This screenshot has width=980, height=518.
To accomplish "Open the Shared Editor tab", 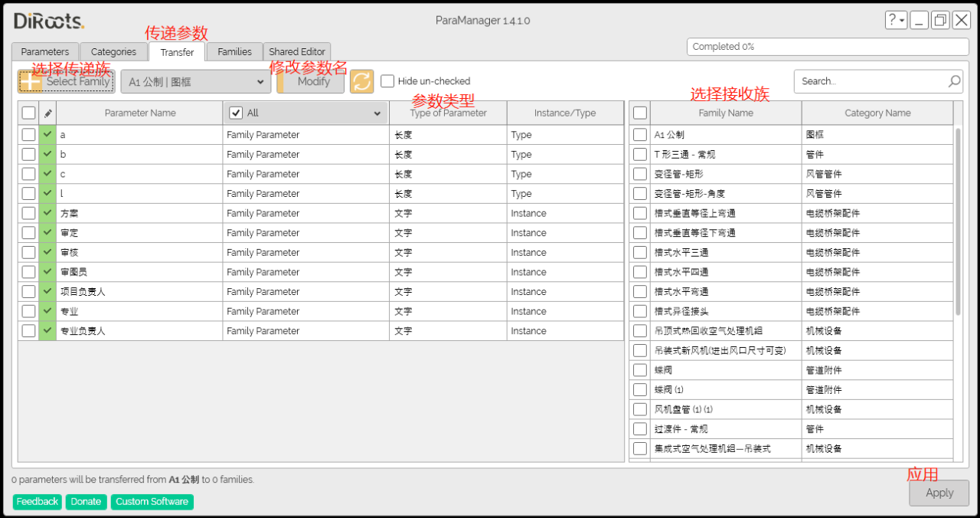I will click(297, 52).
